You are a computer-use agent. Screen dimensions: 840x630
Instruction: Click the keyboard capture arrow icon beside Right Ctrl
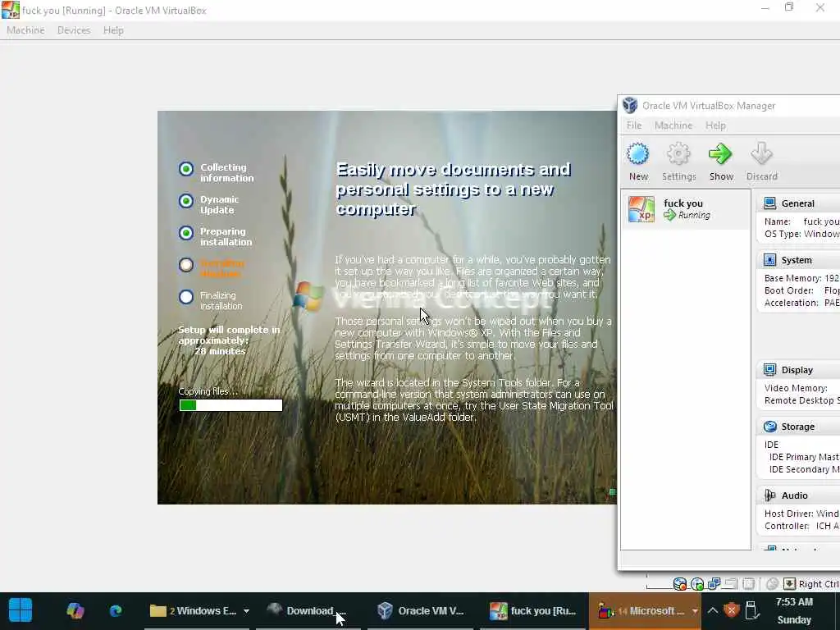(790, 584)
